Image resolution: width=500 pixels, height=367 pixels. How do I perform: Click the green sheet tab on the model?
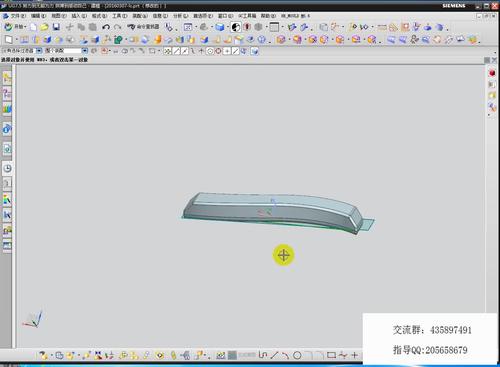[x=367, y=224]
